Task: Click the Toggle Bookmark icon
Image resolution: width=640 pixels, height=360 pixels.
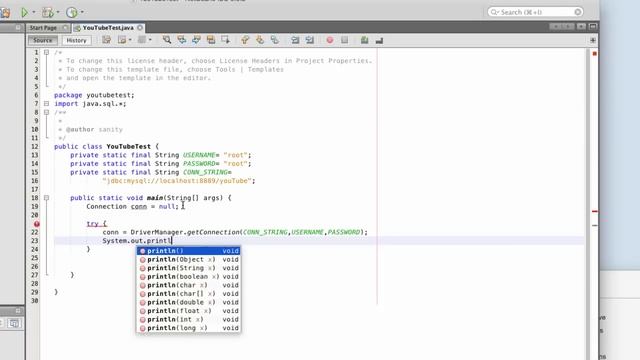Action: (275, 40)
